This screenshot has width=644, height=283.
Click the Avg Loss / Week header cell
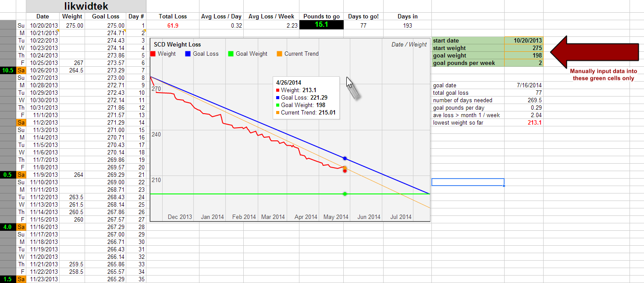pos(271,16)
